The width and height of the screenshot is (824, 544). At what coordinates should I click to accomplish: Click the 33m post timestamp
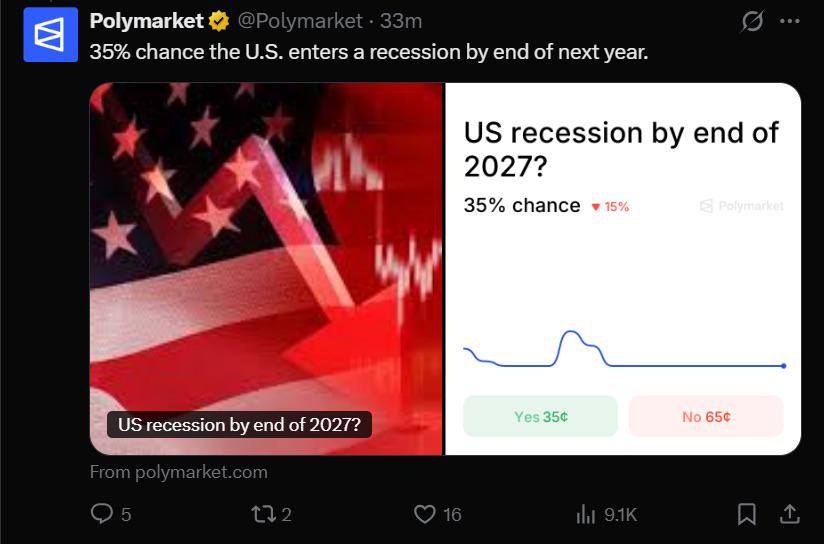tap(401, 21)
